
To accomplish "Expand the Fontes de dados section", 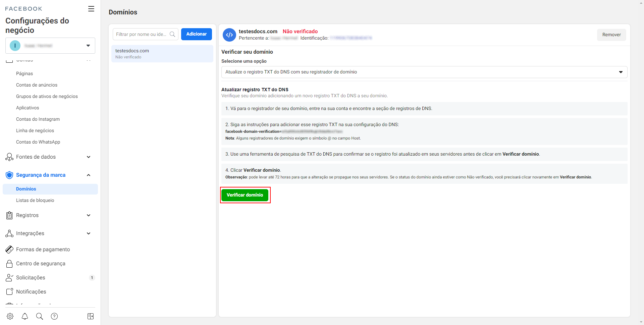I will [89, 157].
